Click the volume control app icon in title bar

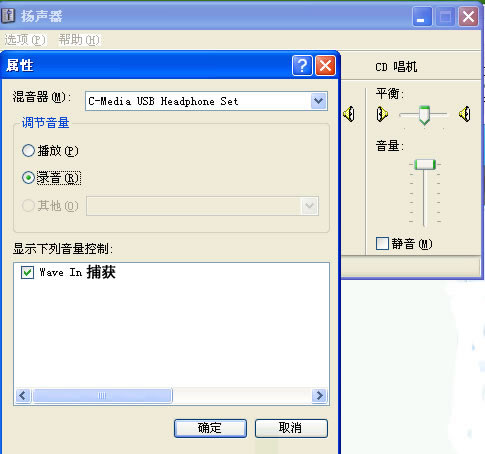8,16
